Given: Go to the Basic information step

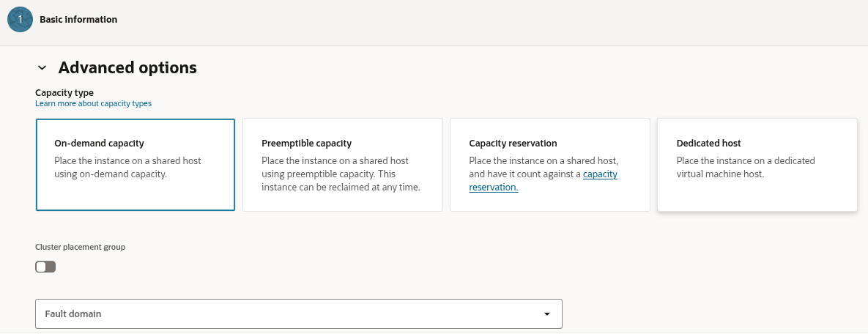Looking at the screenshot, I should 78,20.
